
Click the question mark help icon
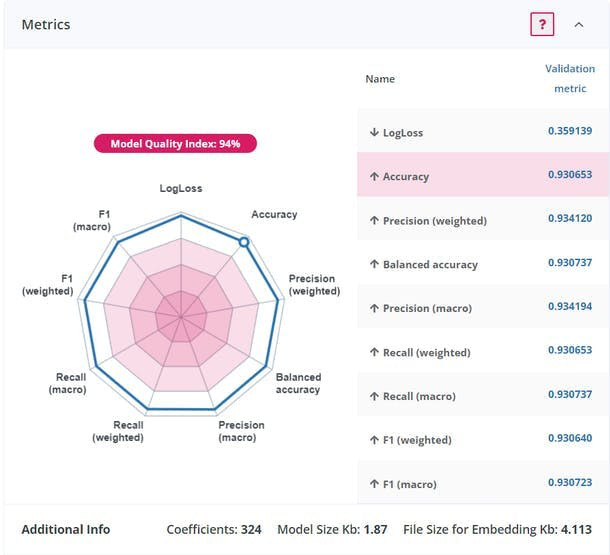coord(541,25)
